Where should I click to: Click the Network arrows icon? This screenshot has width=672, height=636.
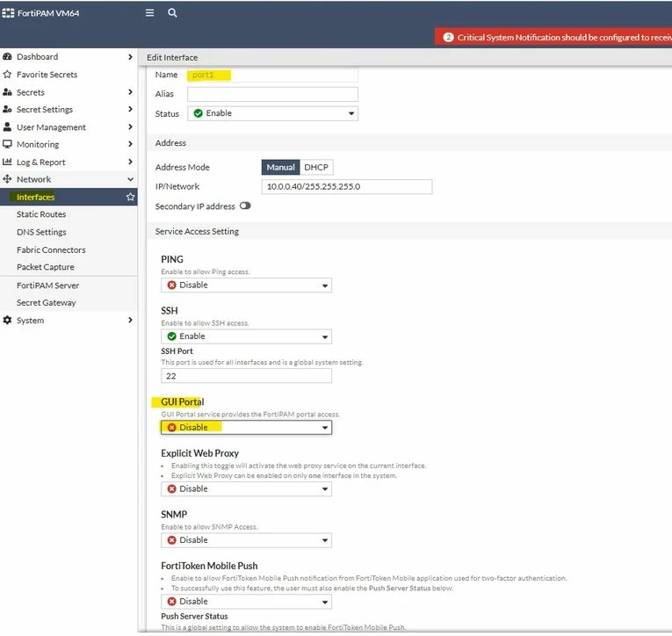tap(7, 179)
